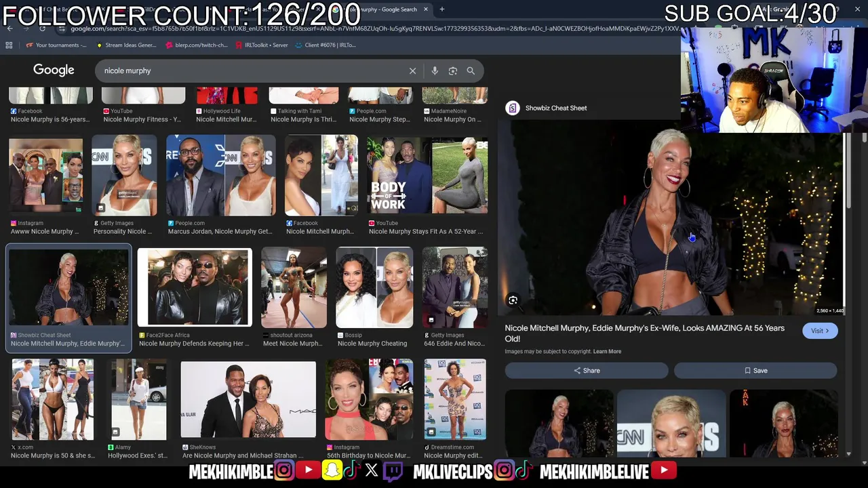Click 'Nicole Murphy Is Thri...' caption

[303, 119]
